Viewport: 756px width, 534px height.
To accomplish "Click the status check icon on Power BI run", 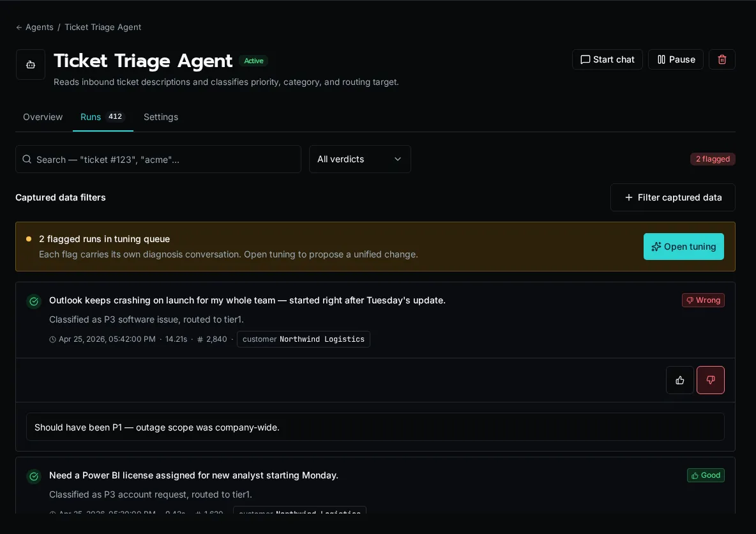I will (x=34, y=477).
